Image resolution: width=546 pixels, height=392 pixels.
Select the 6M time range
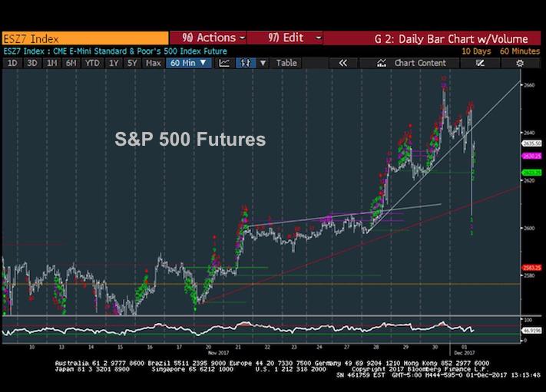[71, 63]
